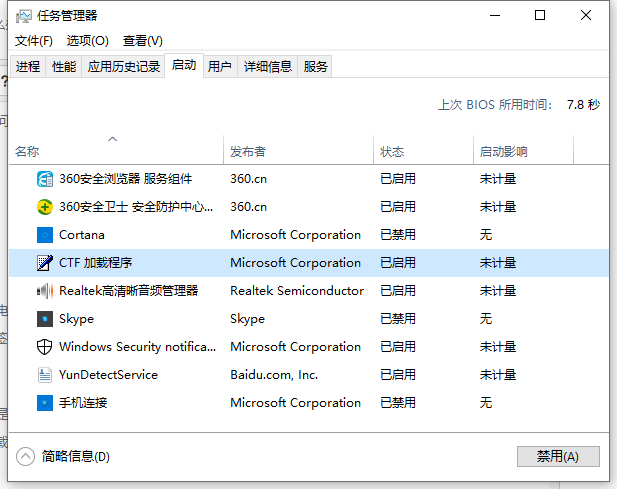Sort by the 名称 column header
617x489 pixels.
27,152
